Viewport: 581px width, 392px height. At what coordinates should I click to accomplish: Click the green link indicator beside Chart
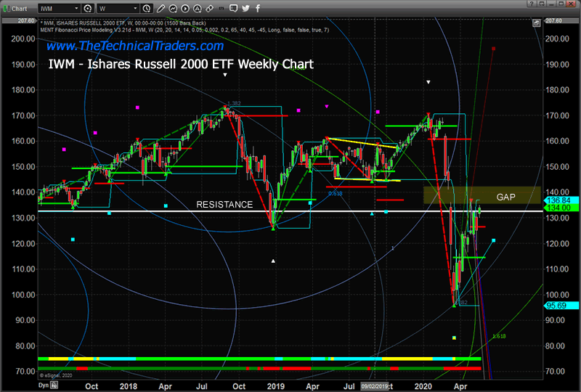(x=7, y=8)
